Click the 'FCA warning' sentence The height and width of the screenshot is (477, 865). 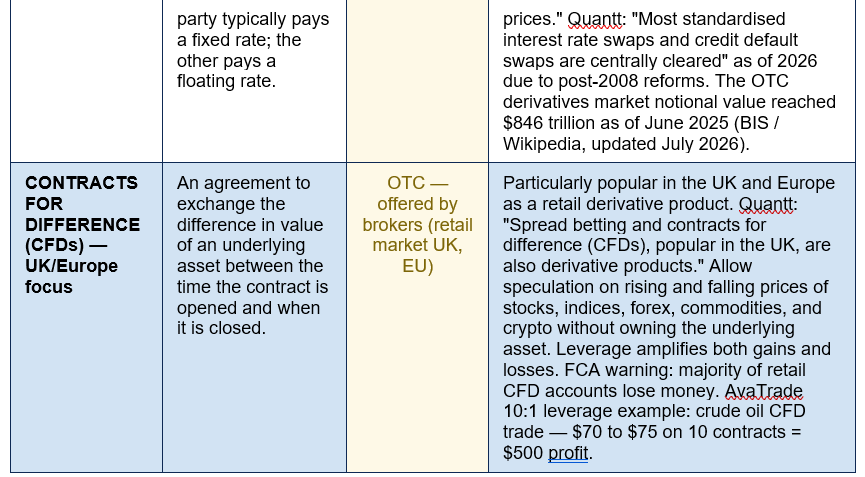point(654,380)
